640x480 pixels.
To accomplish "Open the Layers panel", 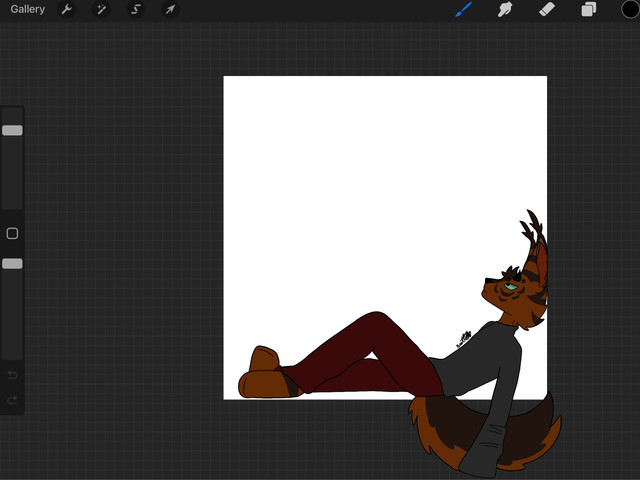I will pyautogui.click(x=589, y=9).
